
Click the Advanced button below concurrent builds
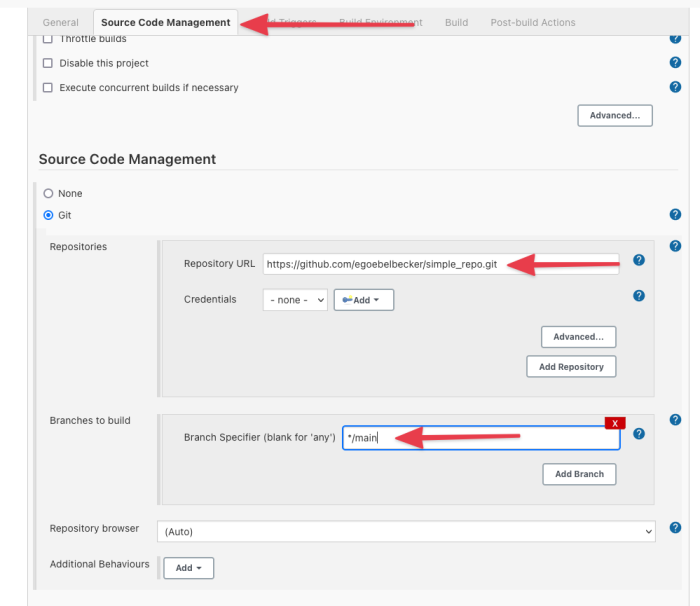point(615,115)
